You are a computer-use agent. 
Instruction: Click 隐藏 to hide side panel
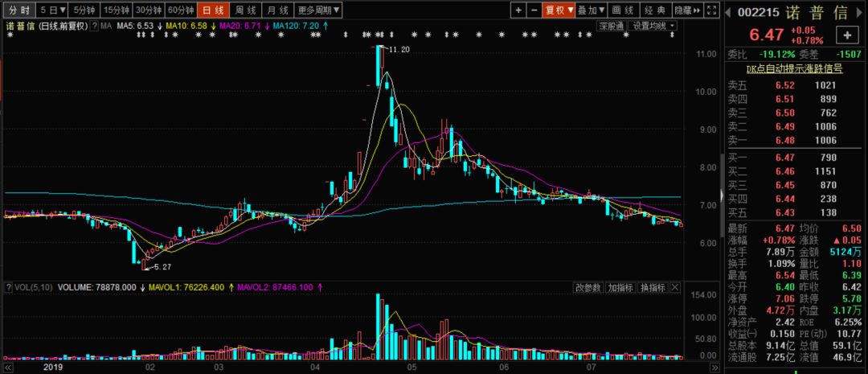689,10
